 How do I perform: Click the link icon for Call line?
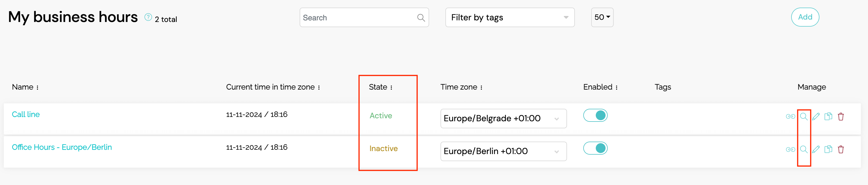tap(790, 117)
